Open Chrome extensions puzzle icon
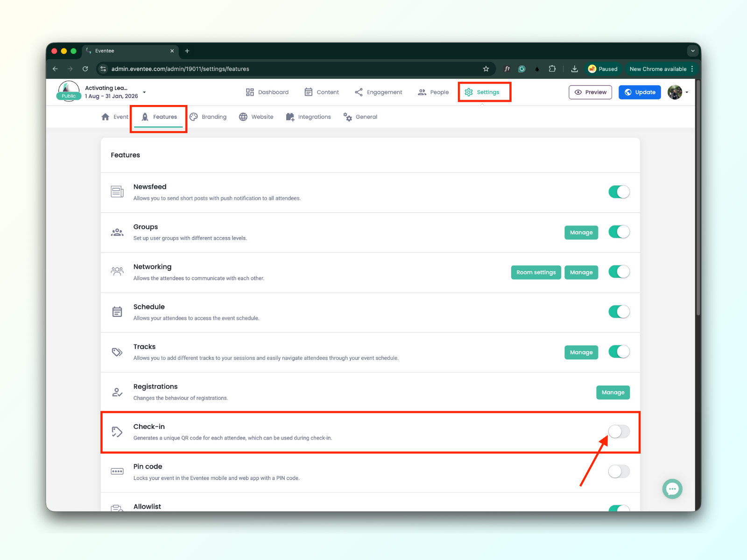Viewport: 747px width, 560px height. click(x=552, y=69)
